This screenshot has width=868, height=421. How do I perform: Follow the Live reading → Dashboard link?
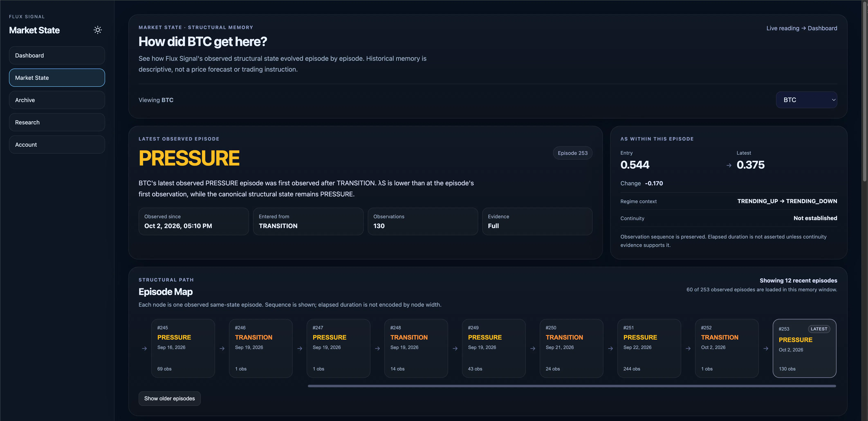pos(801,28)
